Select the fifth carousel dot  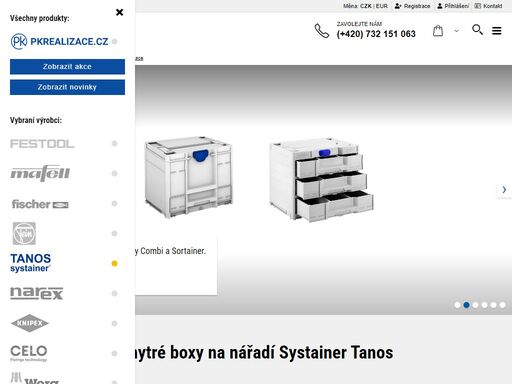click(493, 305)
